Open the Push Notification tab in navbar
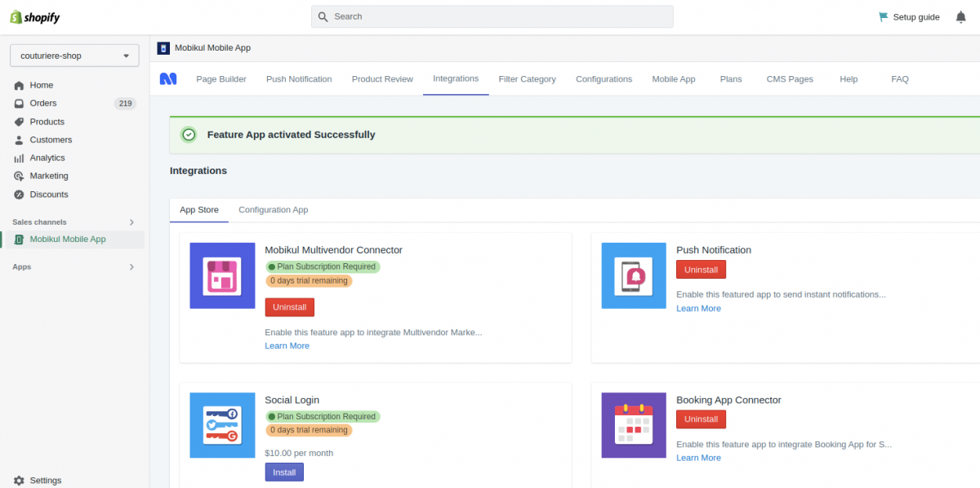The height and width of the screenshot is (488, 980). (x=299, y=79)
